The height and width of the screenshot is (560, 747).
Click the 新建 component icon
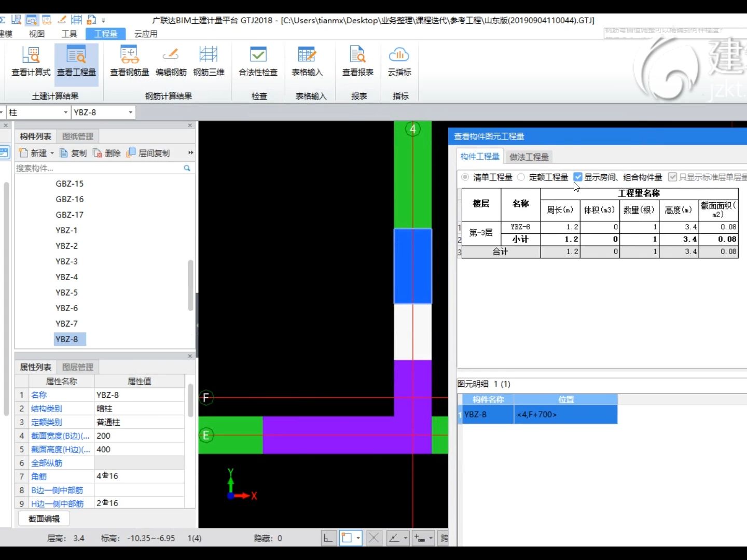(23, 153)
